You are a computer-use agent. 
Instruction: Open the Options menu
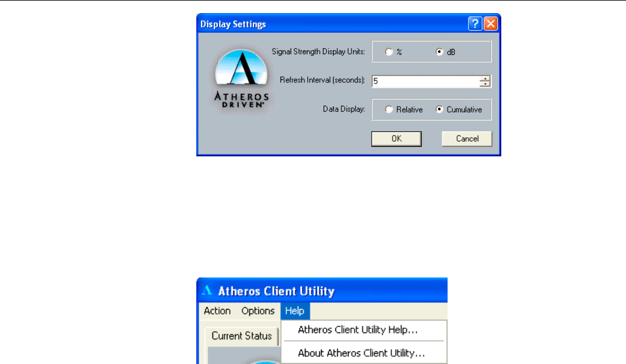[258, 311]
